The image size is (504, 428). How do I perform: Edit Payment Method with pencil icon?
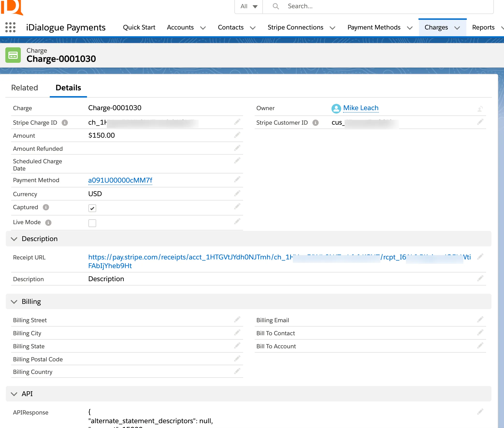(x=237, y=179)
